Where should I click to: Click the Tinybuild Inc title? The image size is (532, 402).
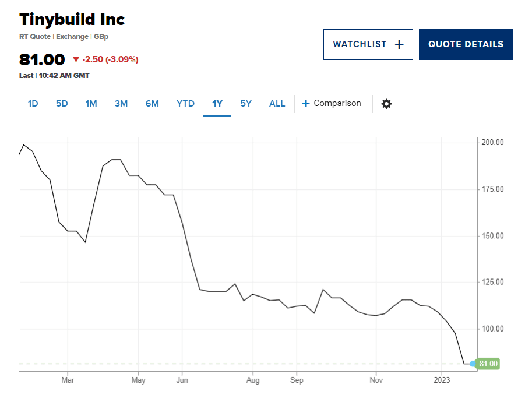[72, 19]
